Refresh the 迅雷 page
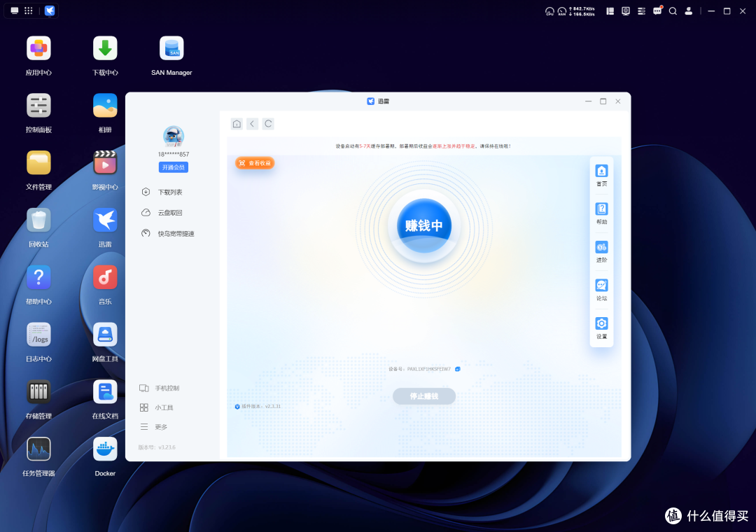Viewport: 756px width, 532px height. [268, 124]
